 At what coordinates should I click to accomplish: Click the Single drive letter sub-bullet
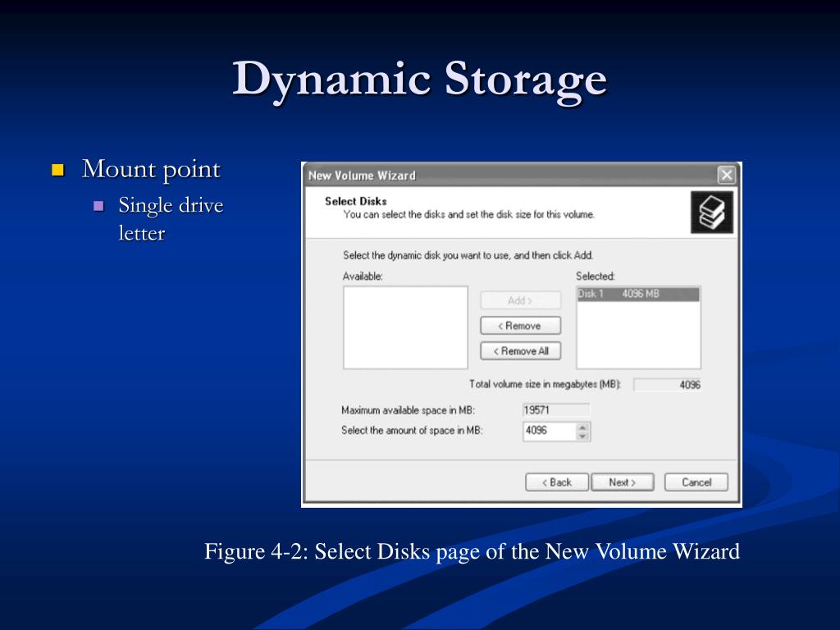(x=171, y=218)
